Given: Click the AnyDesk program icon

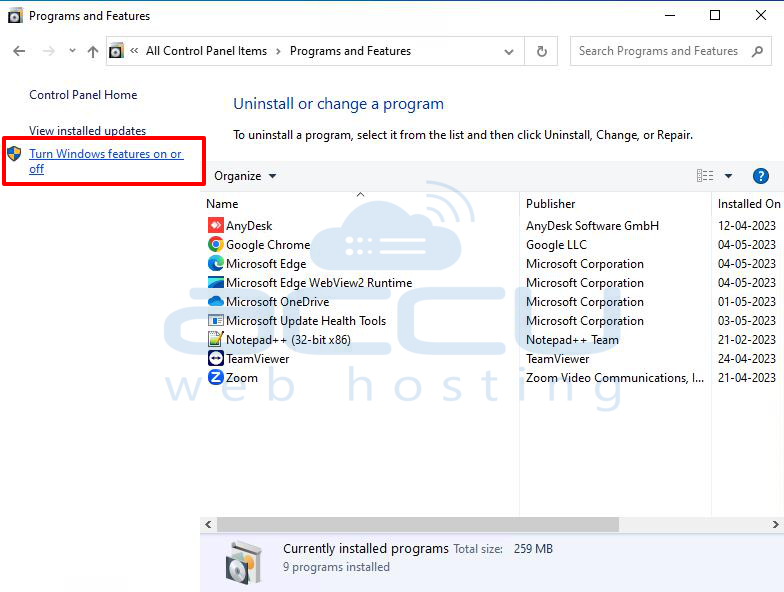Looking at the screenshot, I should (x=216, y=226).
